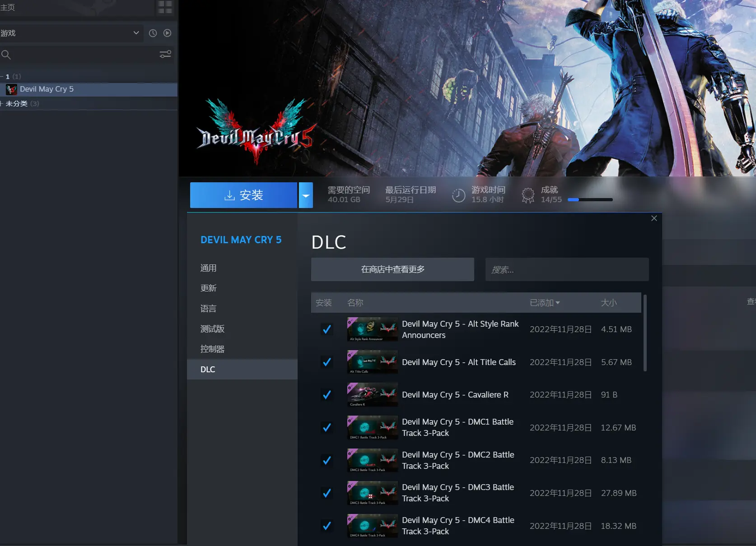Click DMC4 Battle Track 3-Pack thumbnail
This screenshot has width=756, height=546.
373,526
